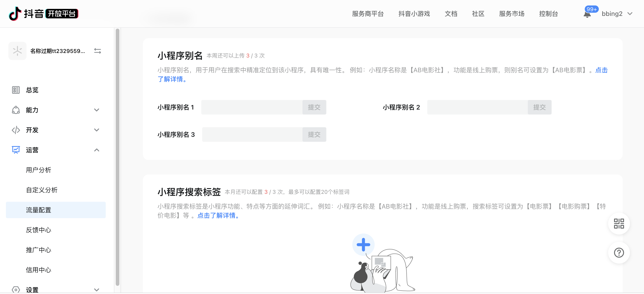Expand the 设置 menu chevron

click(x=96, y=290)
